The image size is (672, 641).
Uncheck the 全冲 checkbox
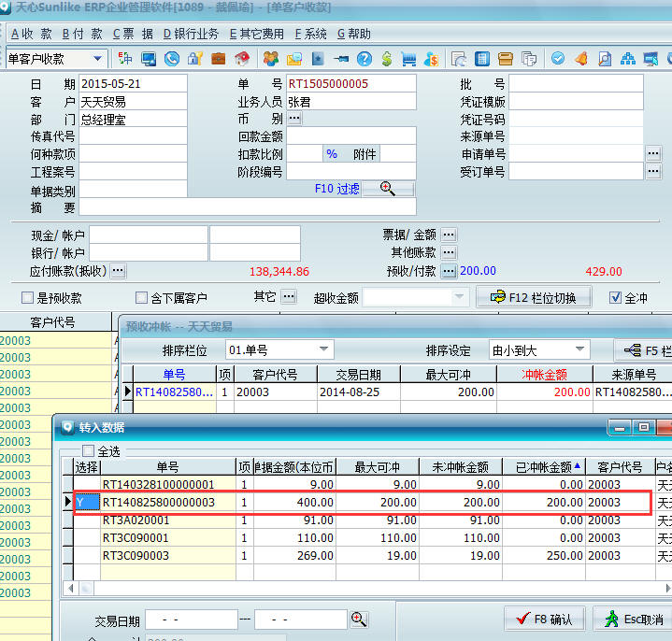[615, 297]
